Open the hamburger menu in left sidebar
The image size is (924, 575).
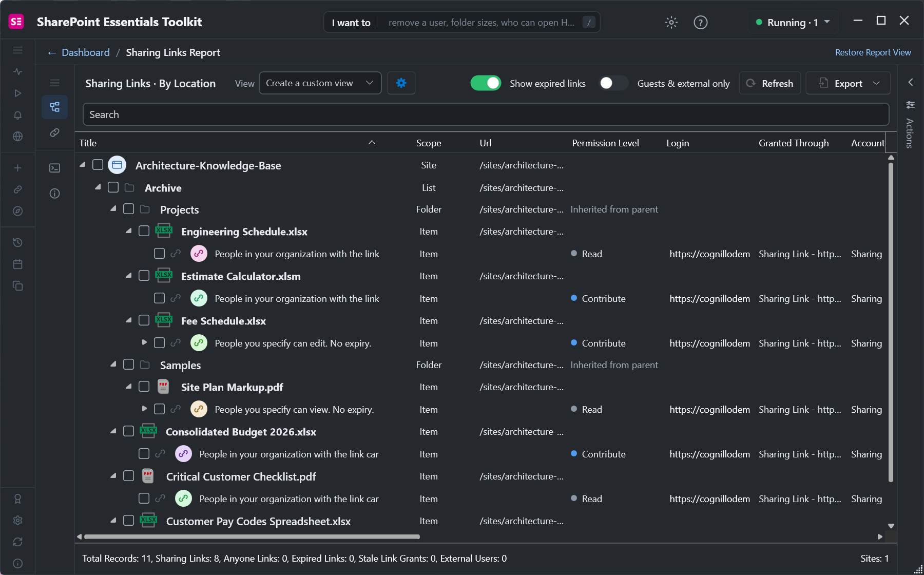[x=17, y=50]
